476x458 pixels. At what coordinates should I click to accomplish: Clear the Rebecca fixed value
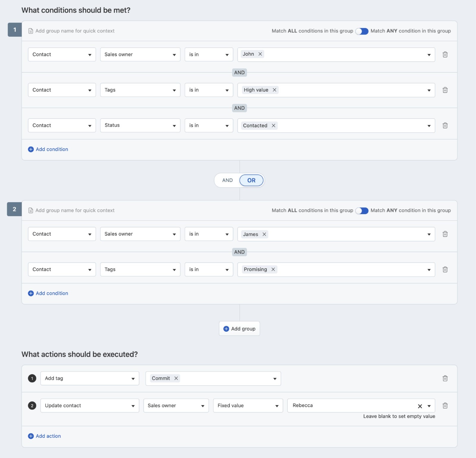coord(420,406)
